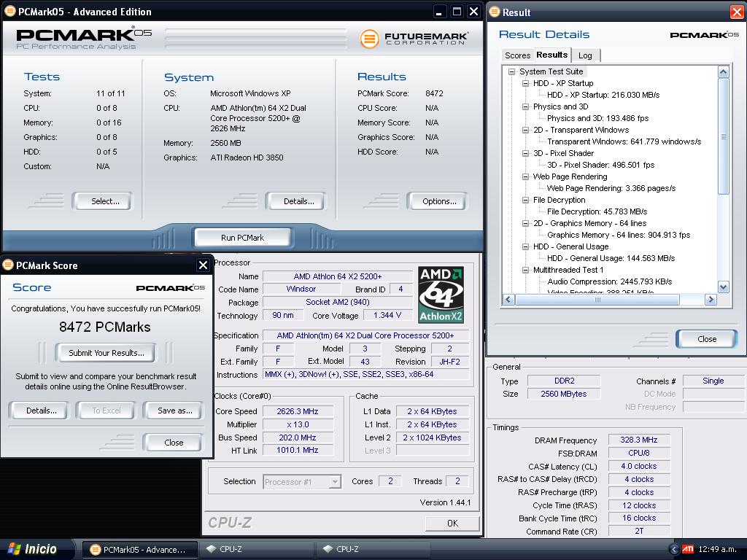This screenshot has height=560, width=747.
Task: Click the Channels # 'Single' field
Action: click(x=713, y=381)
